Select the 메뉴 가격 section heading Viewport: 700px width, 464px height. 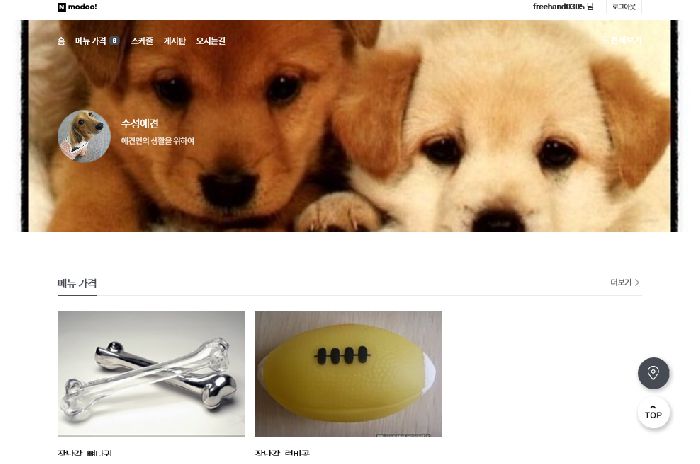point(77,283)
